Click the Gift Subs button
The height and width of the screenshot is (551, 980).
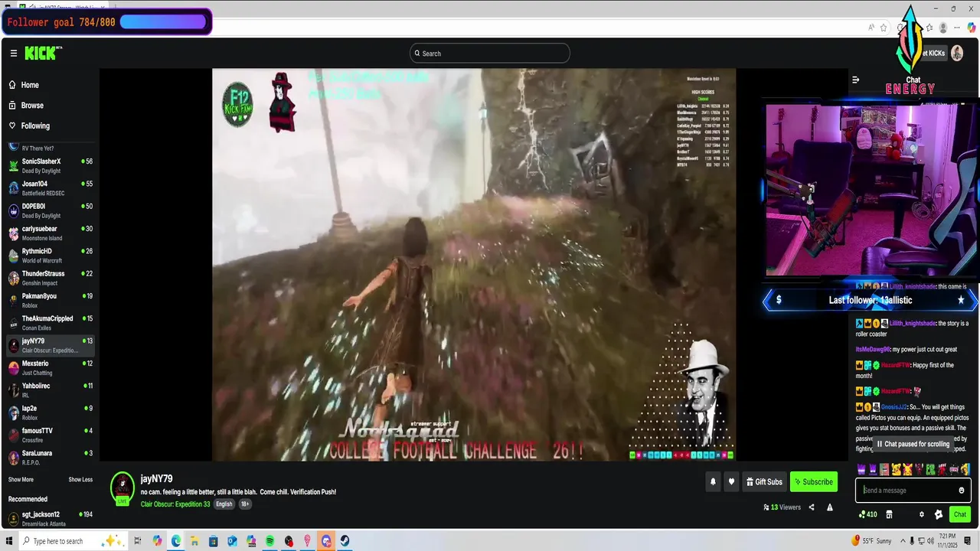[x=764, y=482]
